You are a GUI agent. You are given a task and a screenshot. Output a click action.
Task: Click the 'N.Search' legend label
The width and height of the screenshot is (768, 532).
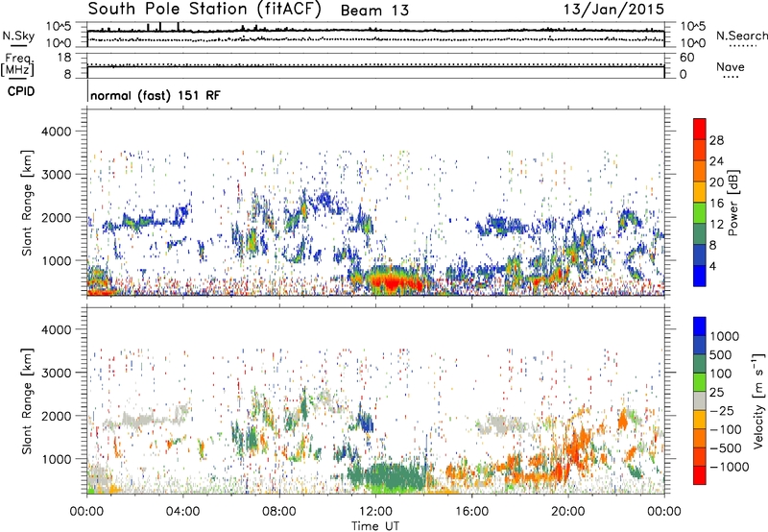click(741, 36)
